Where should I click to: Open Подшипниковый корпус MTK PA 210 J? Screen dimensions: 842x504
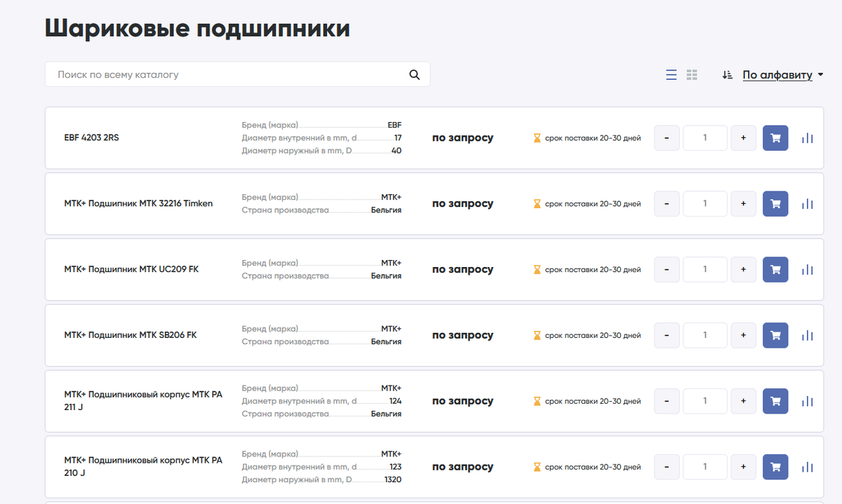coord(143,467)
